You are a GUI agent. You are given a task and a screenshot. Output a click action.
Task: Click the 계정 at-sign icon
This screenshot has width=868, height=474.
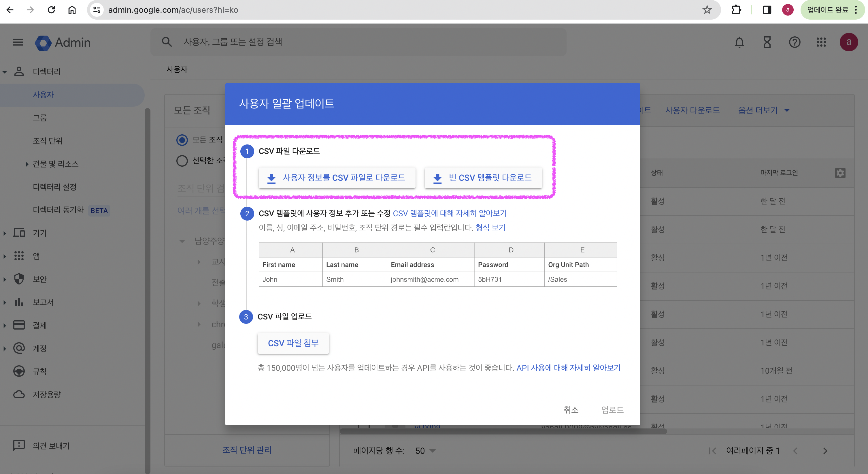click(19, 348)
